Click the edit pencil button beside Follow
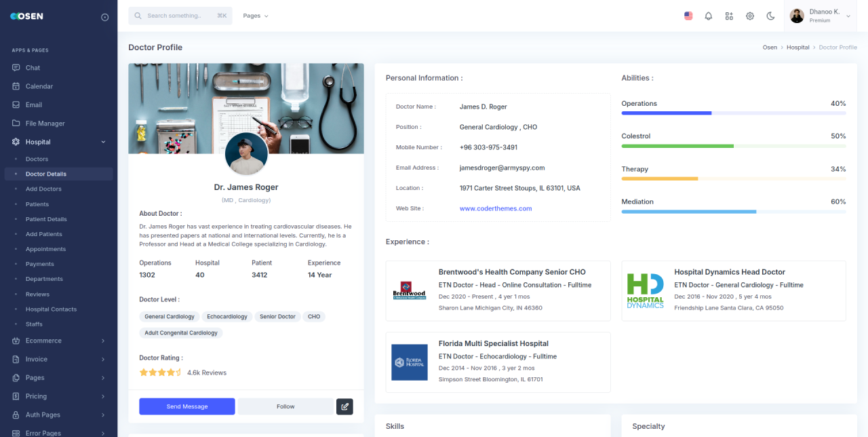Image resolution: width=868 pixels, height=437 pixels. (x=344, y=406)
